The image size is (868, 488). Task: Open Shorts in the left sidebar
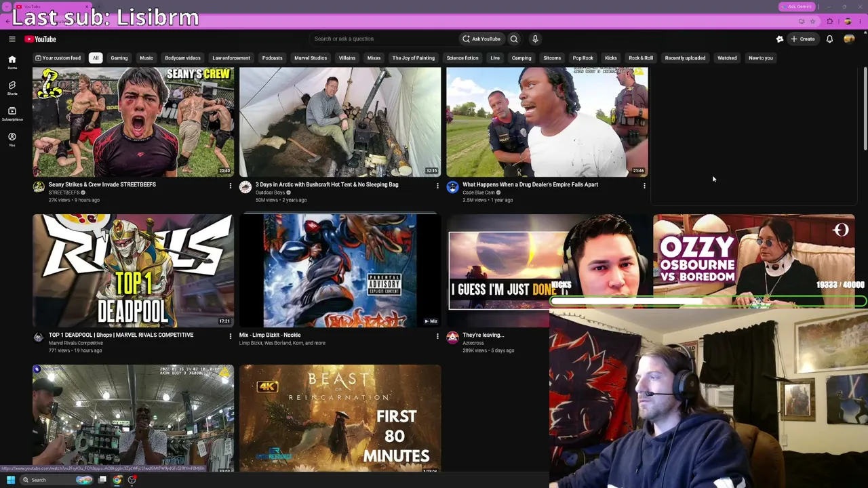[12, 88]
